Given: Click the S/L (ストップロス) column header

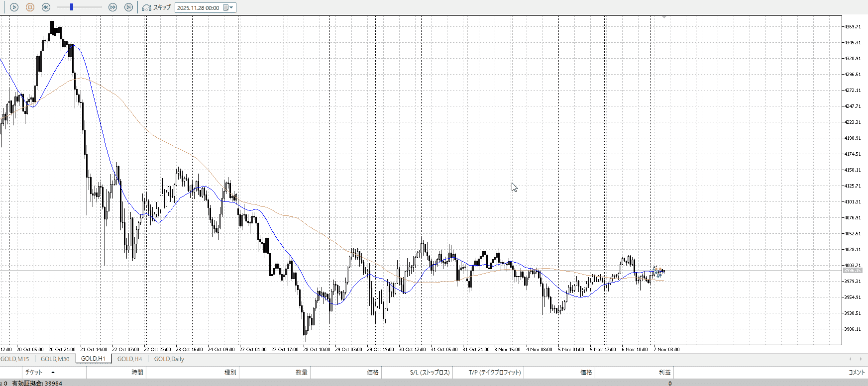Looking at the screenshot, I should [430, 372].
